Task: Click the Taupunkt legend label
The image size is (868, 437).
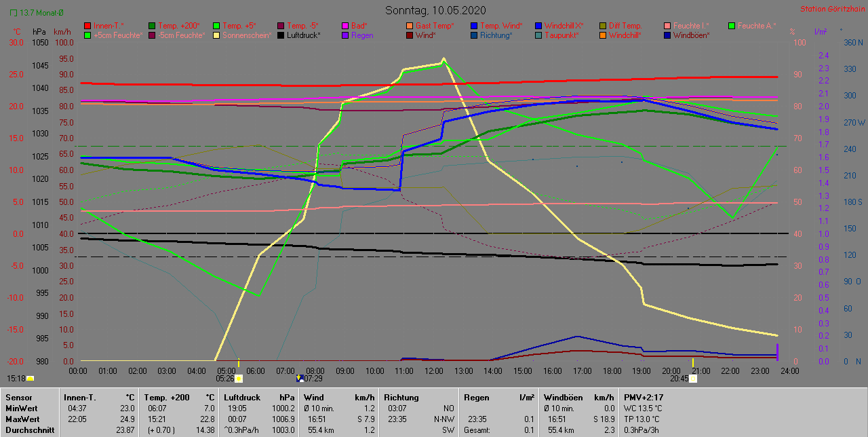Action: click(561, 35)
